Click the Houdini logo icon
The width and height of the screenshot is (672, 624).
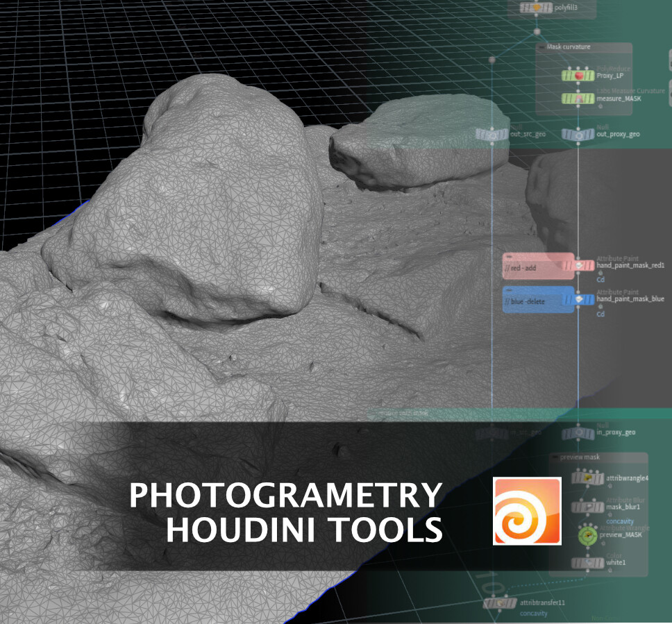tap(528, 511)
